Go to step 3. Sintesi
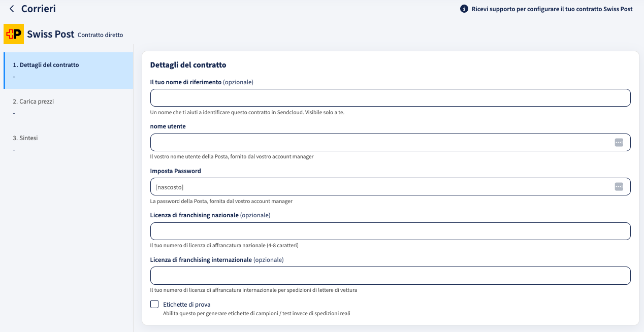The image size is (644, 332). [x=68, y=144]
